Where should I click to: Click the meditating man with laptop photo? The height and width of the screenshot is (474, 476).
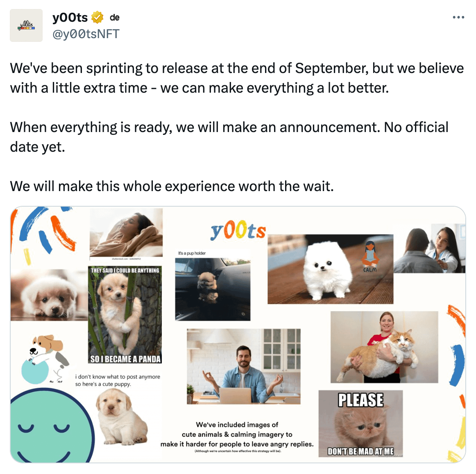tap(243, 367)
